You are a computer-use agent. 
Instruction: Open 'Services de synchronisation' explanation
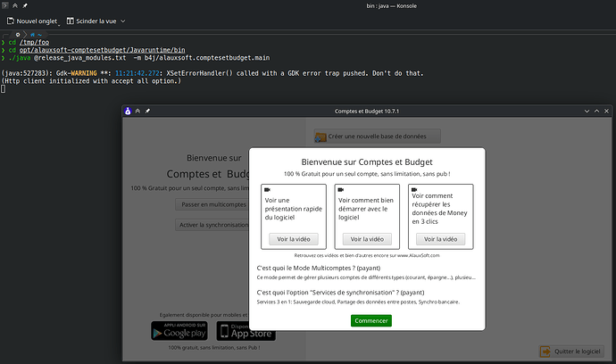point(340,292)
